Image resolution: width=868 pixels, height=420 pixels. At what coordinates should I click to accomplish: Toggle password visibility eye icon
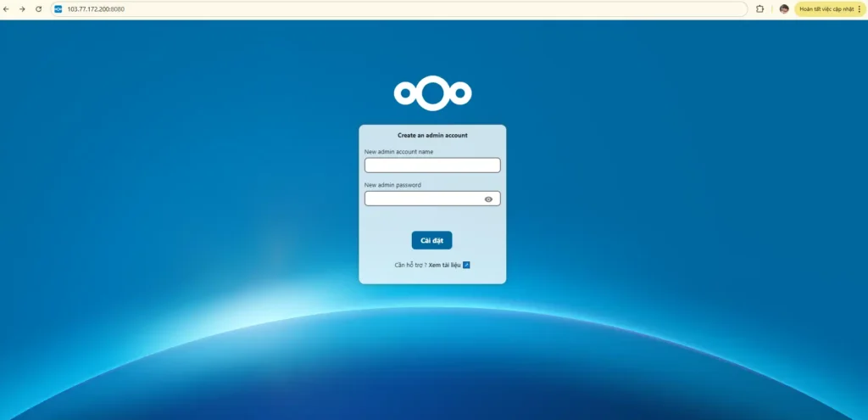(488, 199)
